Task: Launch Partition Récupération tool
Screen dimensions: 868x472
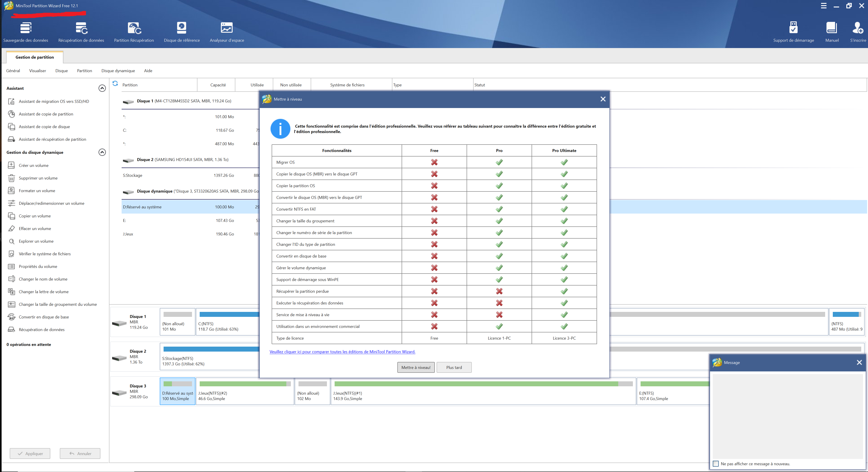Action: 134,32
